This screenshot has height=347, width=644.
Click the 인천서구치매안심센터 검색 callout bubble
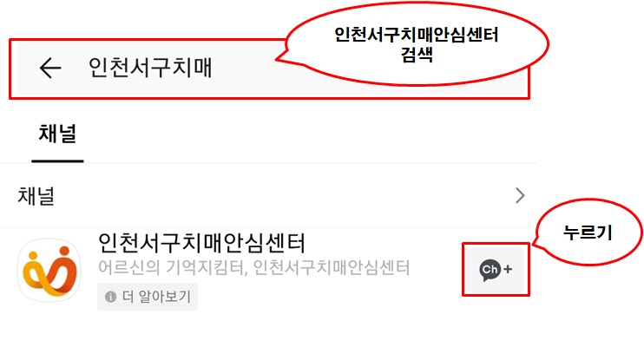(413, 43)
